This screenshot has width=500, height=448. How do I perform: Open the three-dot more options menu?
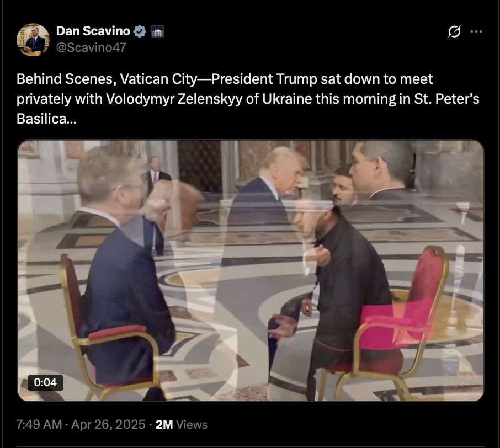coord(476,31)
